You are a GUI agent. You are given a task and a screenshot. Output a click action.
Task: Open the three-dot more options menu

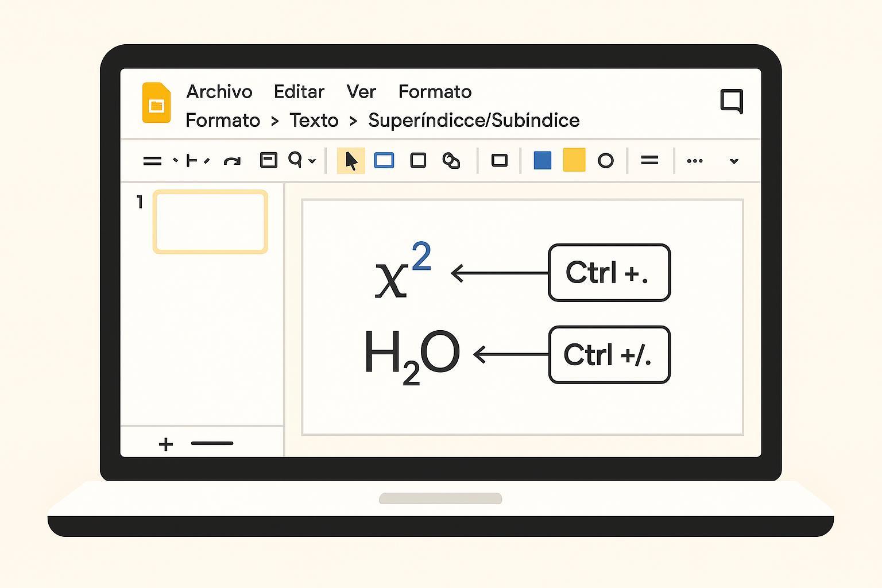(695, 161)
